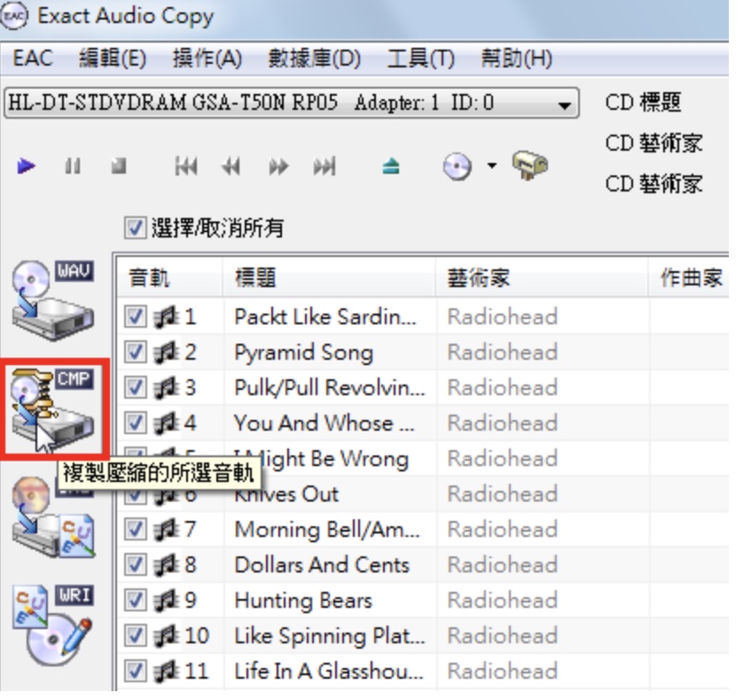The image size is (743, 700).
Task: Click the music note icon of track 11
Action: [167, 672]
